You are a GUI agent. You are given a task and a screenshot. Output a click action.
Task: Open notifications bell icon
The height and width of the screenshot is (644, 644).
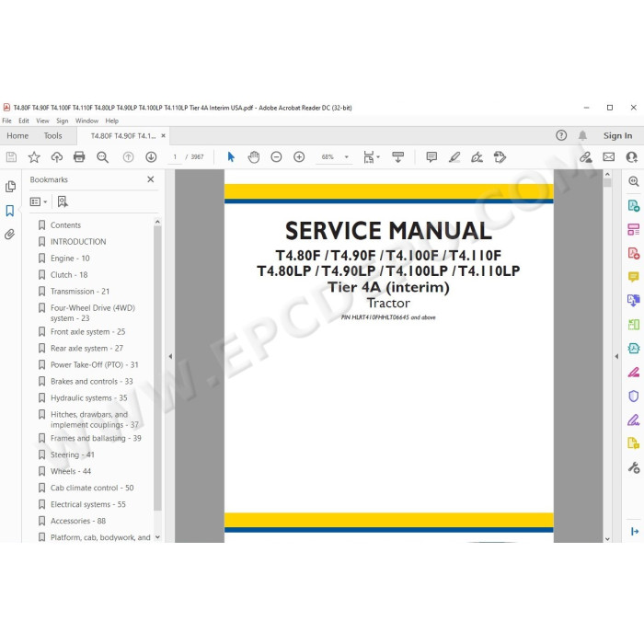[x=582, y=135]
